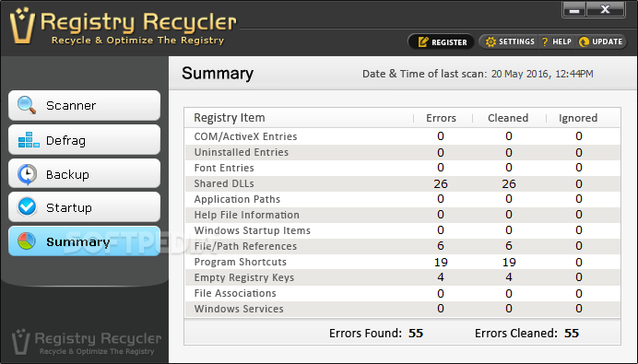Close the Registry Recycler window

tap(606, 10)
